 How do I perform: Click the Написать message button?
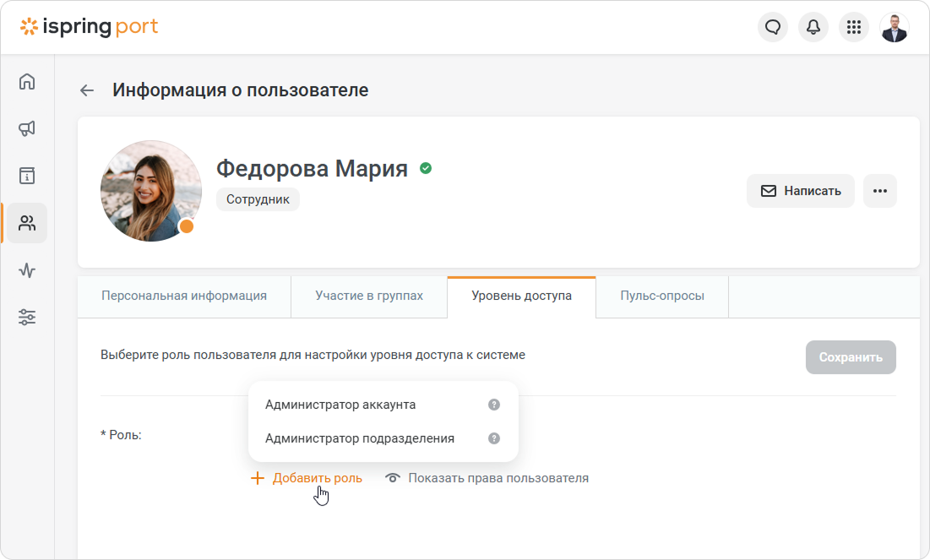[801, 191]
